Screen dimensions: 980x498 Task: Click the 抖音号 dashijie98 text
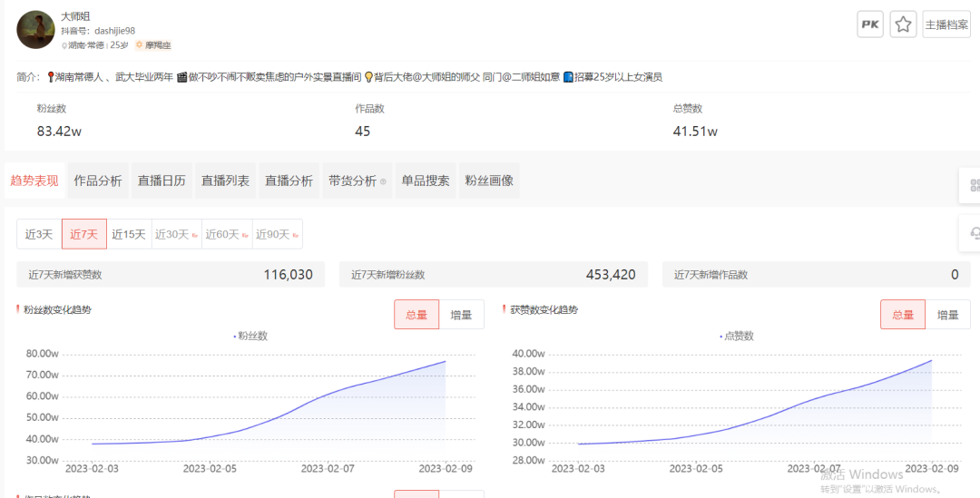98,31
